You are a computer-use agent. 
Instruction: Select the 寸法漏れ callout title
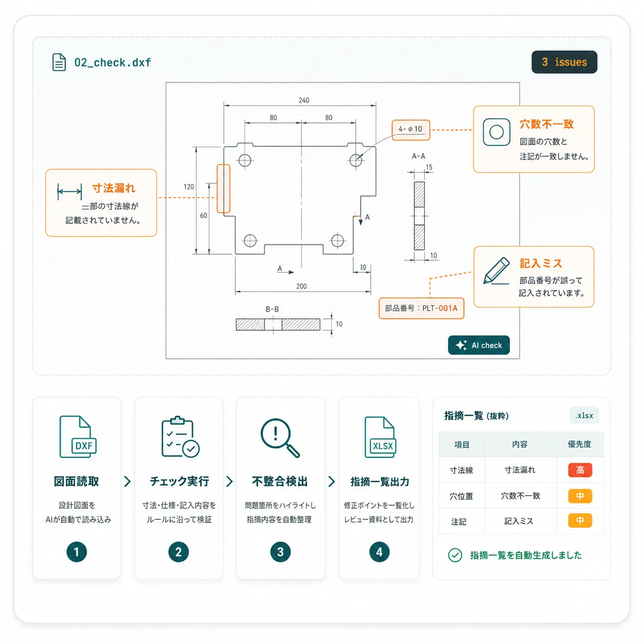click(114, 188)
